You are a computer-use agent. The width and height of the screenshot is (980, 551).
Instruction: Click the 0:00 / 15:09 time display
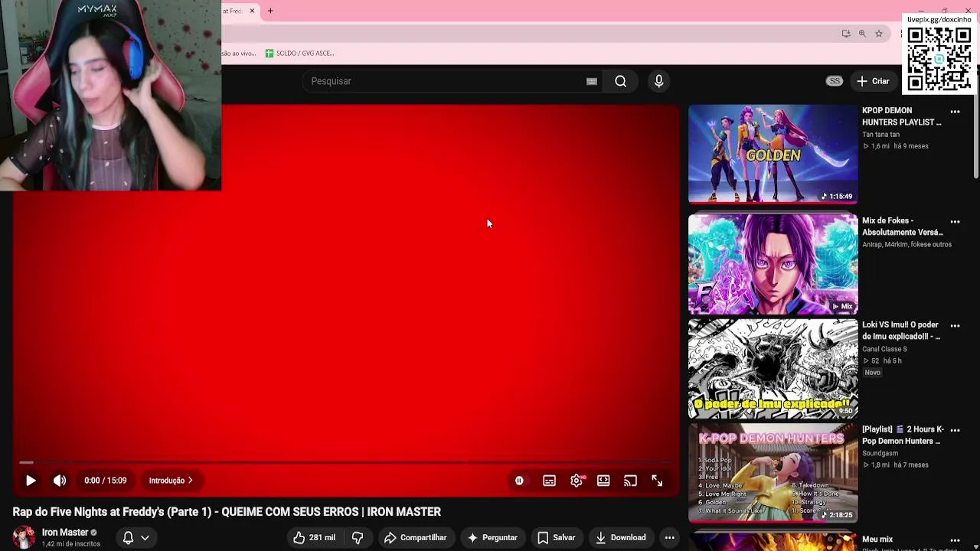coord(106,481)
